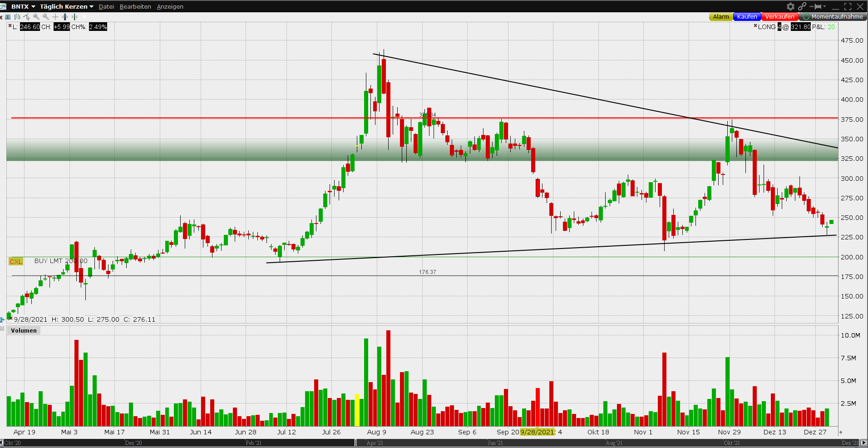This screenshot has height=448, width=868.
Task: Expand the toolbar overflow arrow
Action: pos(84,17)
